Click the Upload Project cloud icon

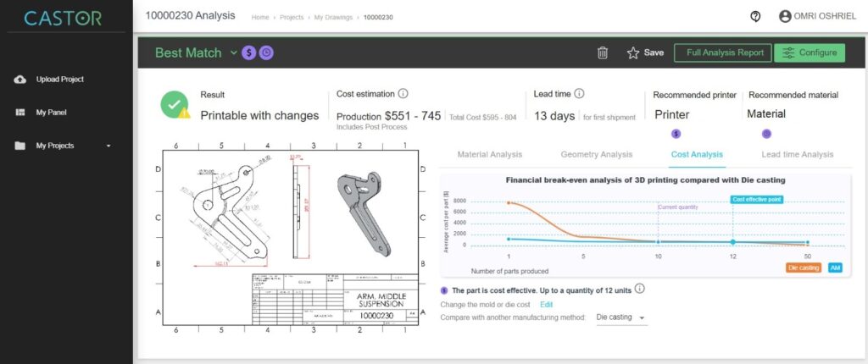click(20, 80)
